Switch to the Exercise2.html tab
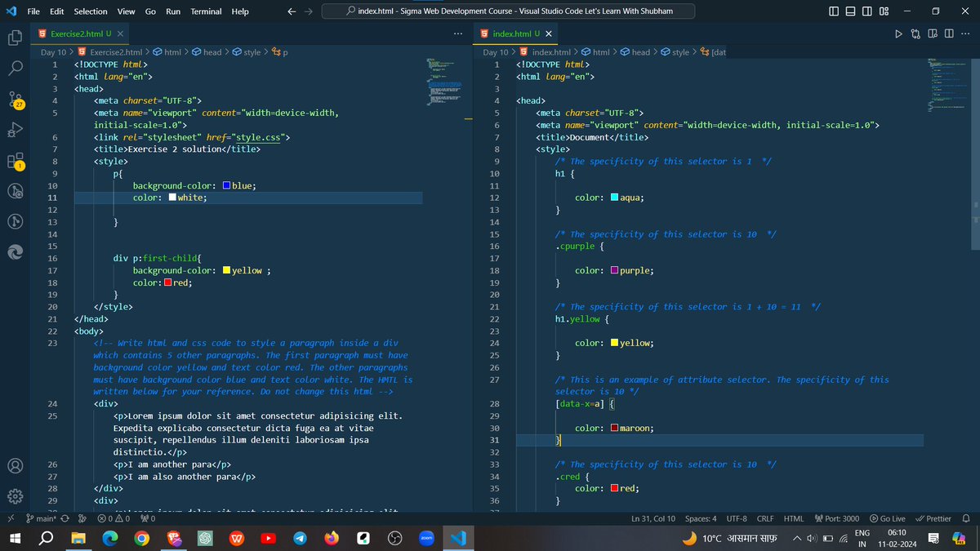The height and width of the screenshot is (551, 980). (77, 33)
